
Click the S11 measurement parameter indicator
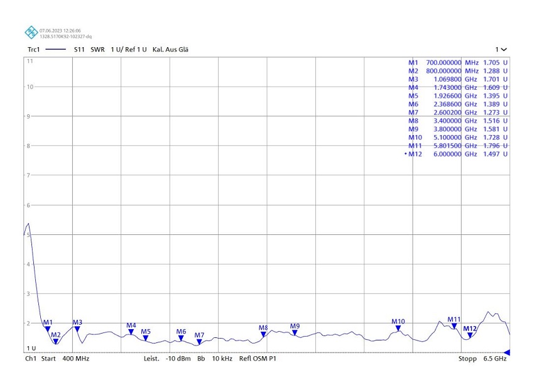pyautogui.click(x=79, y=48)
